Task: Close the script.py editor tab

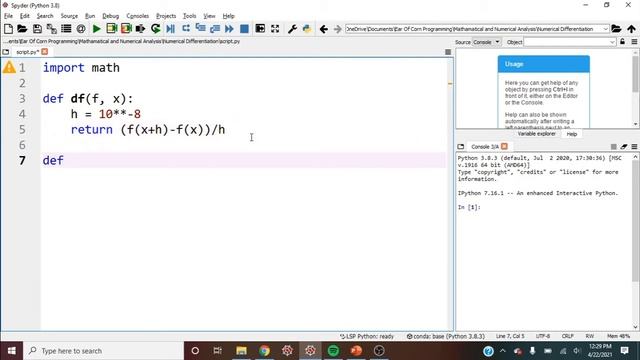Action: pos(44,52)
